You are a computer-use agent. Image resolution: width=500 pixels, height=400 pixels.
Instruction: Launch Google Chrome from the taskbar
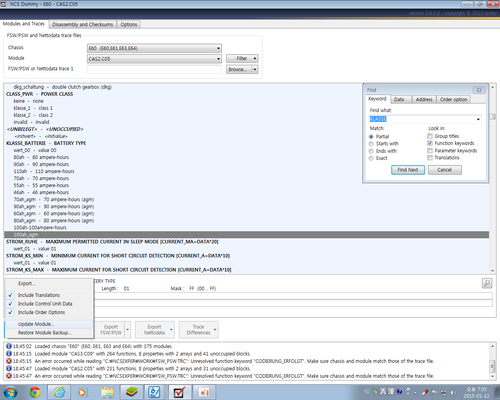(x=34, y=392)
